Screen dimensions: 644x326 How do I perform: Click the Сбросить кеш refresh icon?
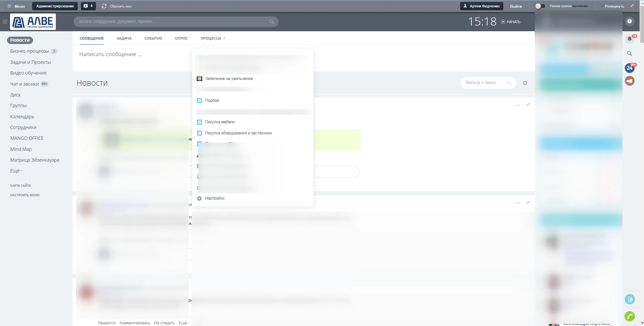(x=104, y=6)
